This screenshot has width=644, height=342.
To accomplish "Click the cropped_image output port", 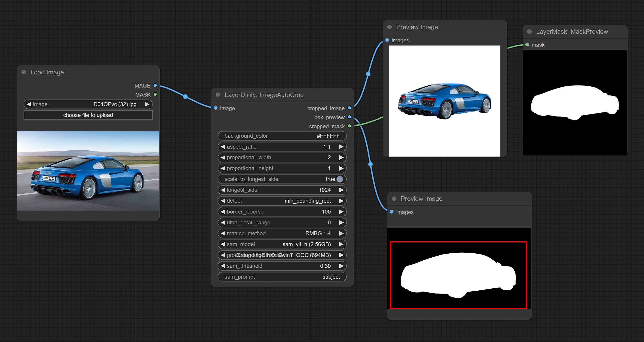I will (349, 108).
